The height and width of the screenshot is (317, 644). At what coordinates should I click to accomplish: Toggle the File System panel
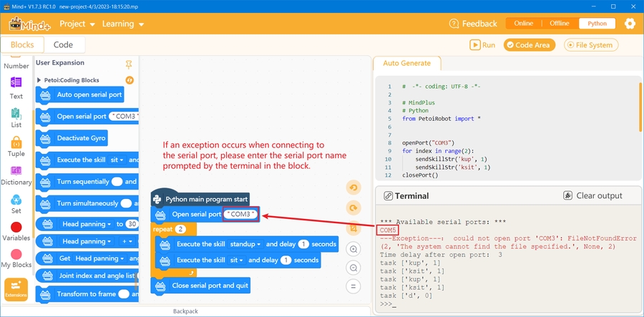click(590, 45)
